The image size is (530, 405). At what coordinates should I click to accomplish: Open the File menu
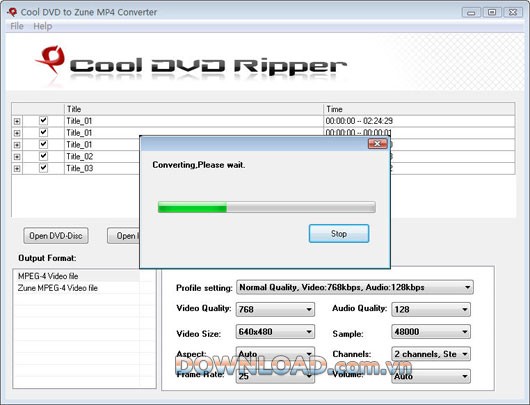coord(17,26)
